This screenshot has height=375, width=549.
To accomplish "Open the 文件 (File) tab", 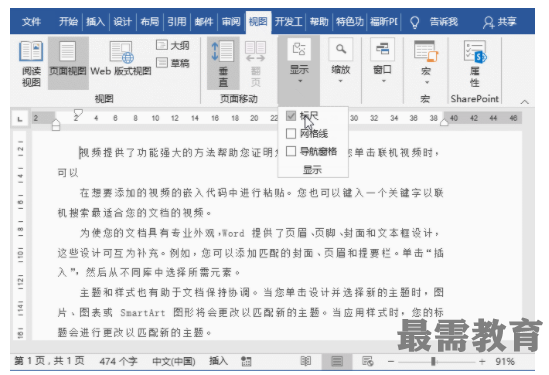I will tap(31, 22).
